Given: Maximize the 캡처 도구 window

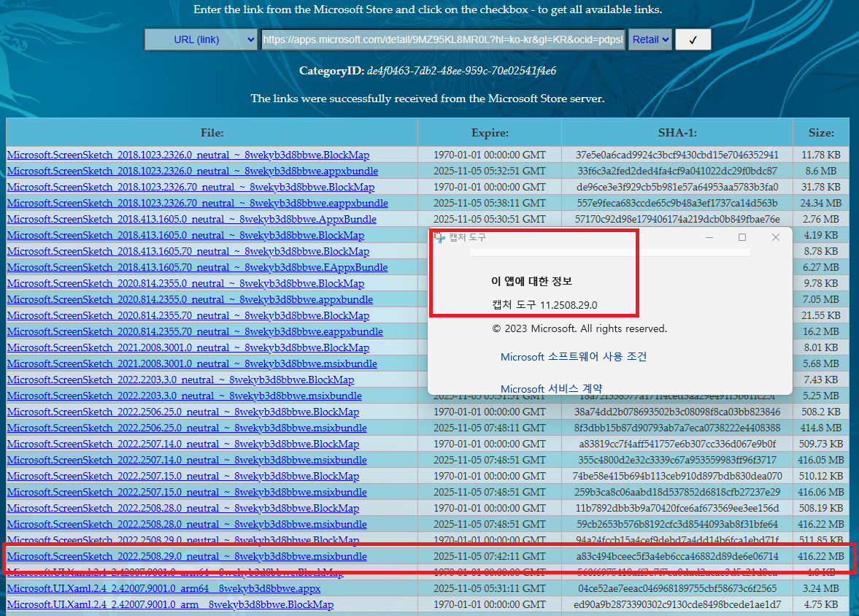Looking at the screenshot, I should (x=742, y=237).
